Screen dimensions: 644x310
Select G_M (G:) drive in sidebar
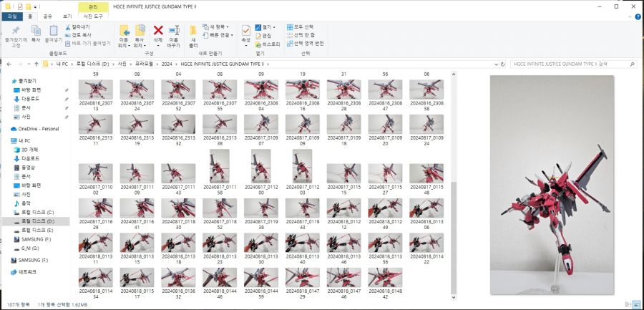(x=27, y=248)
